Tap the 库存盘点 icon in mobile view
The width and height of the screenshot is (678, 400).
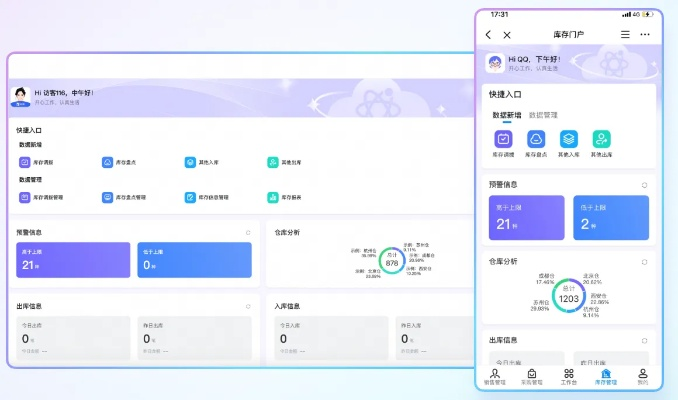point(535,140)
